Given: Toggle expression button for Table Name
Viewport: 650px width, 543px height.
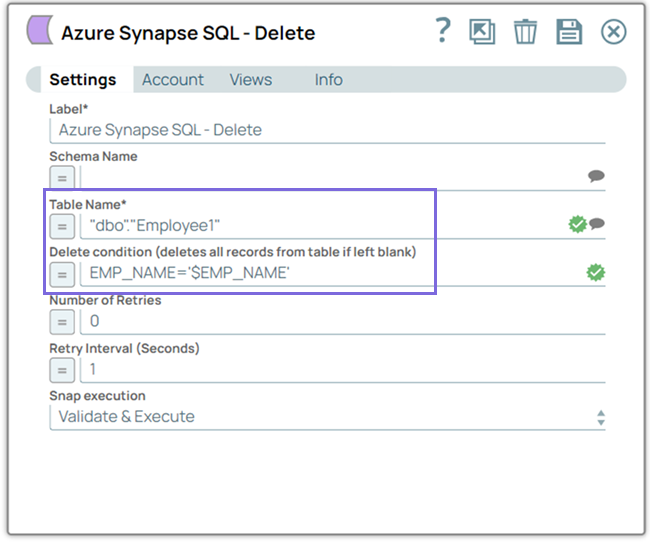Looking at the screenshot, I should (x=62, y=226).
